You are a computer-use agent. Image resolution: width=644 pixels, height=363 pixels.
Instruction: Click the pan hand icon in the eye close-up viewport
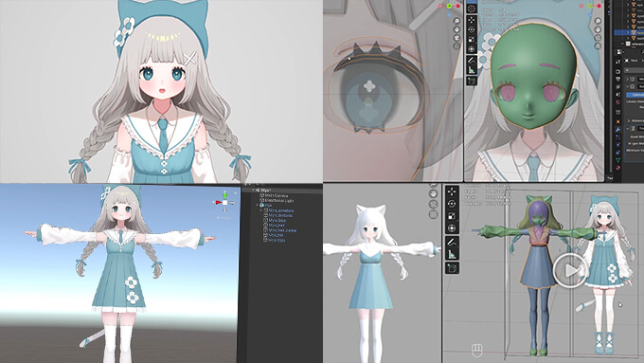(456, 29)
